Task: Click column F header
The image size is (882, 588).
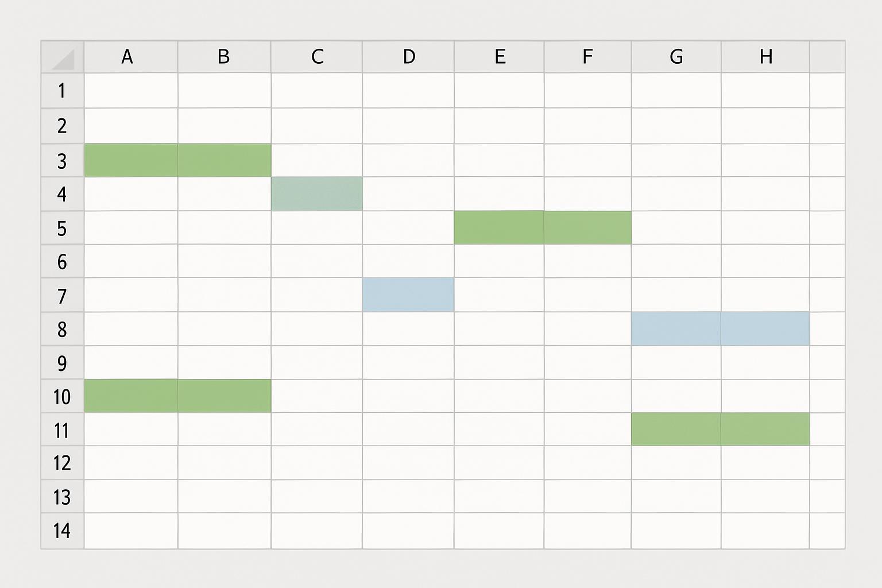Action: tap(587, 57)
